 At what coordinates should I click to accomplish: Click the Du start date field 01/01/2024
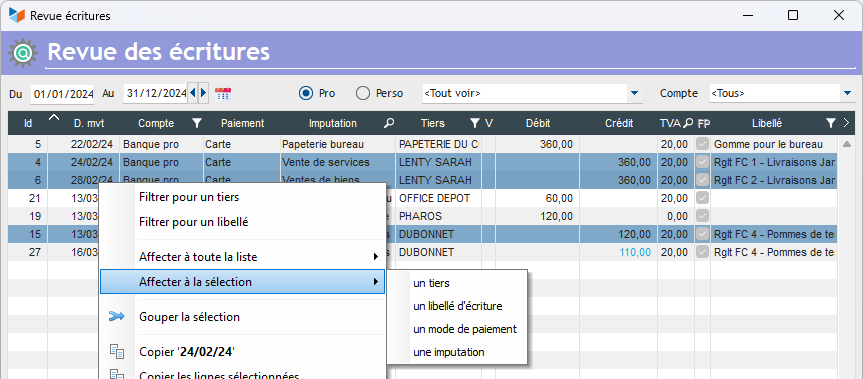point(62,94)
